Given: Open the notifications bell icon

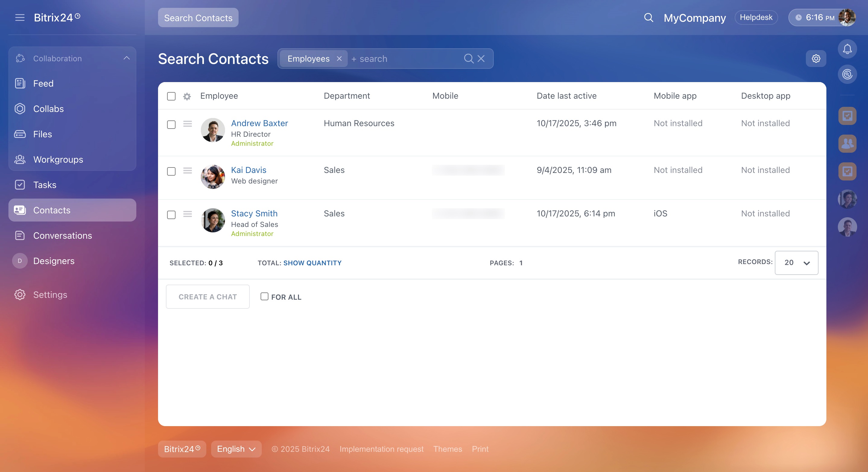Looking at the screenshot, I should (847, 49).
